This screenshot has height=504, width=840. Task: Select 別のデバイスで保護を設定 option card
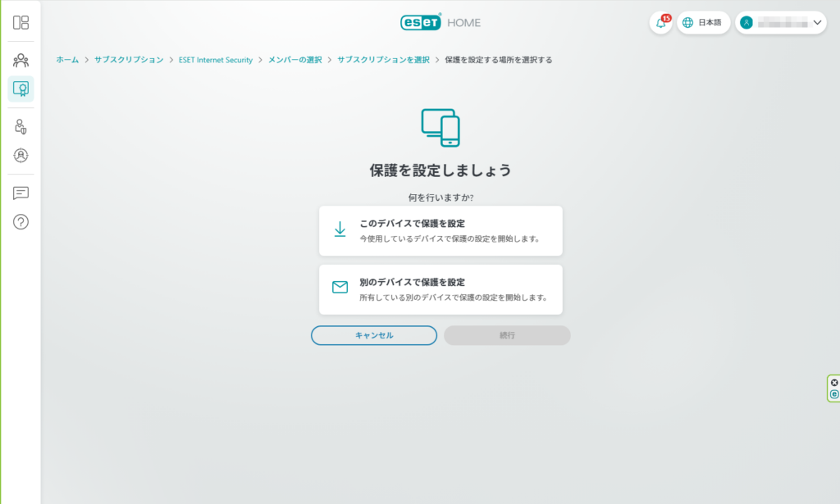coord(441,289)
